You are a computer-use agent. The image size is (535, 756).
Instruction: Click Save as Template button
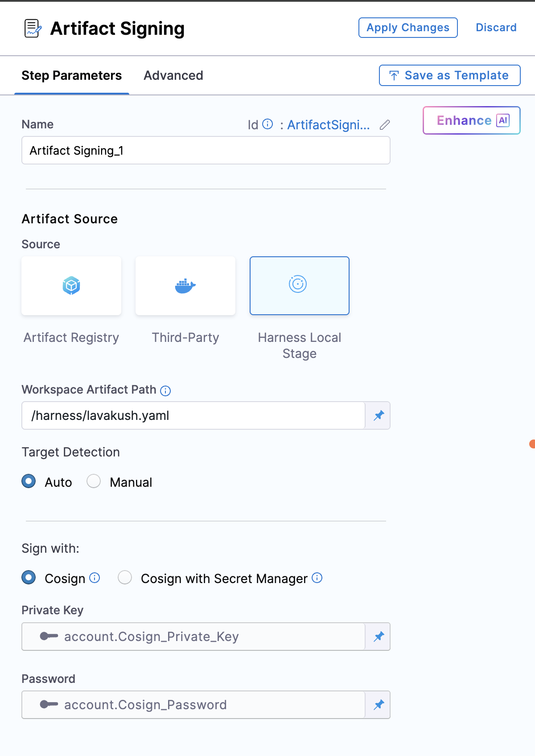click(x=449, y=75)
